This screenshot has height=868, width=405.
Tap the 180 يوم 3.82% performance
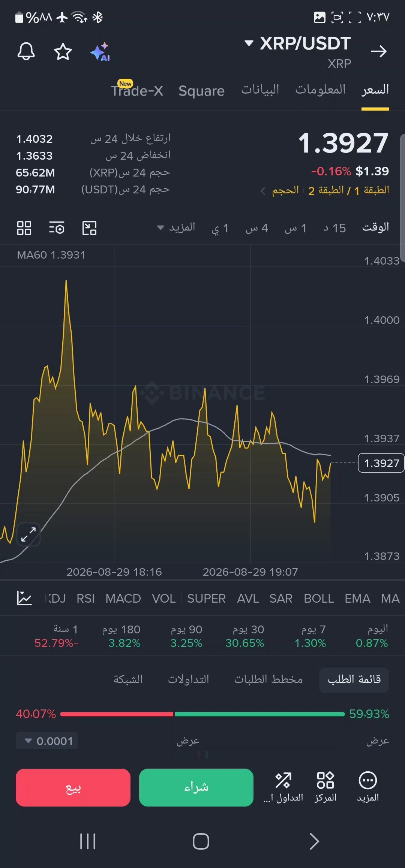click(x=121, y=636)
